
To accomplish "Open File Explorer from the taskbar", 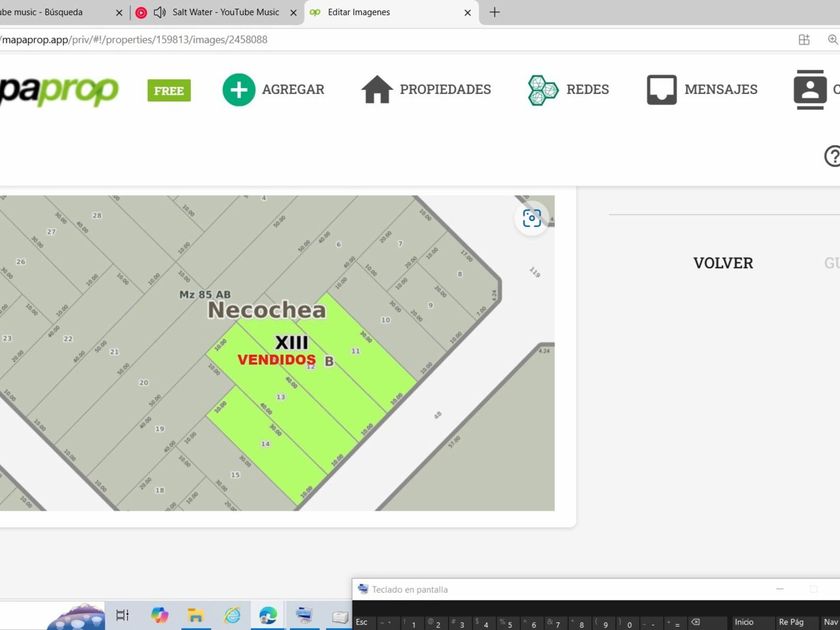I will coord(196,615).
